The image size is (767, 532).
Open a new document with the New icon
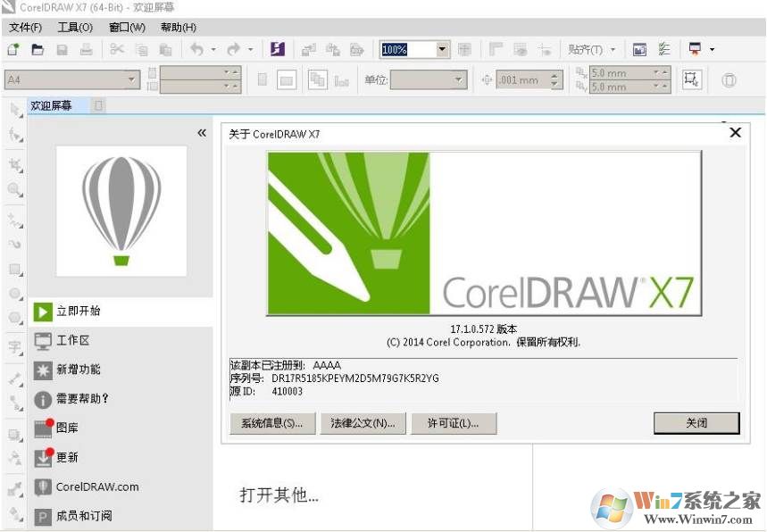click(x=13, y=49)
